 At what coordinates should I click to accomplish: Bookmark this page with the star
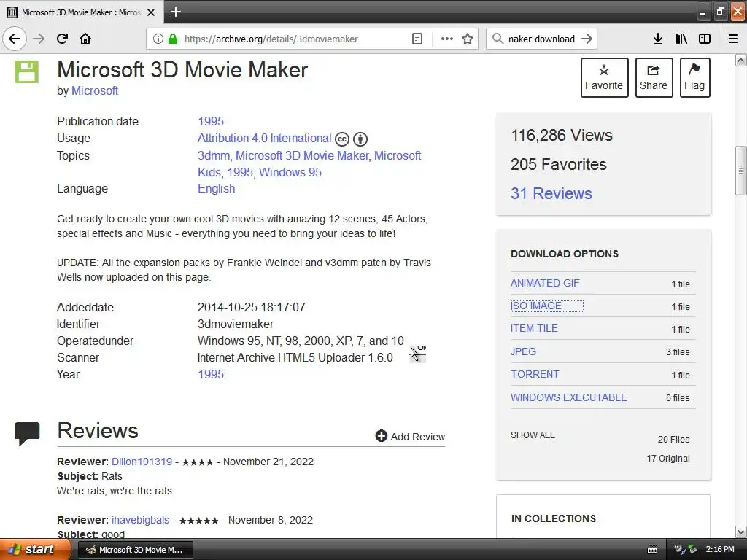(468, 39)
